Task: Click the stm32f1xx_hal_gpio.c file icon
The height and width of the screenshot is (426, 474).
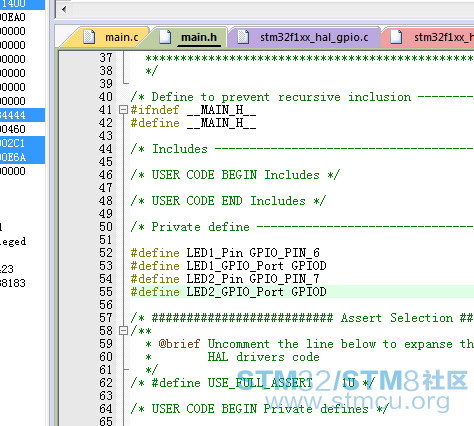Action: click(243, 37)
